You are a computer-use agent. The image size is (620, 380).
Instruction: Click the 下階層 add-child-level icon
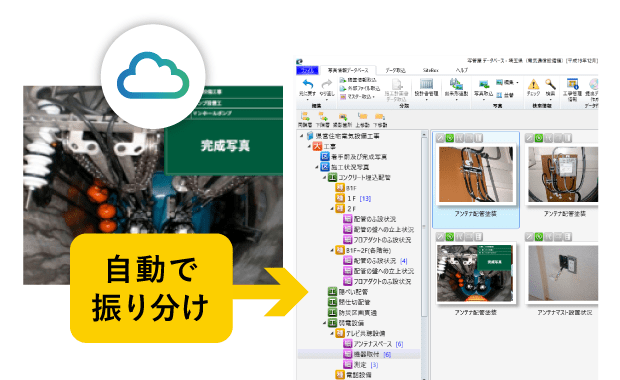pos(323,116)
